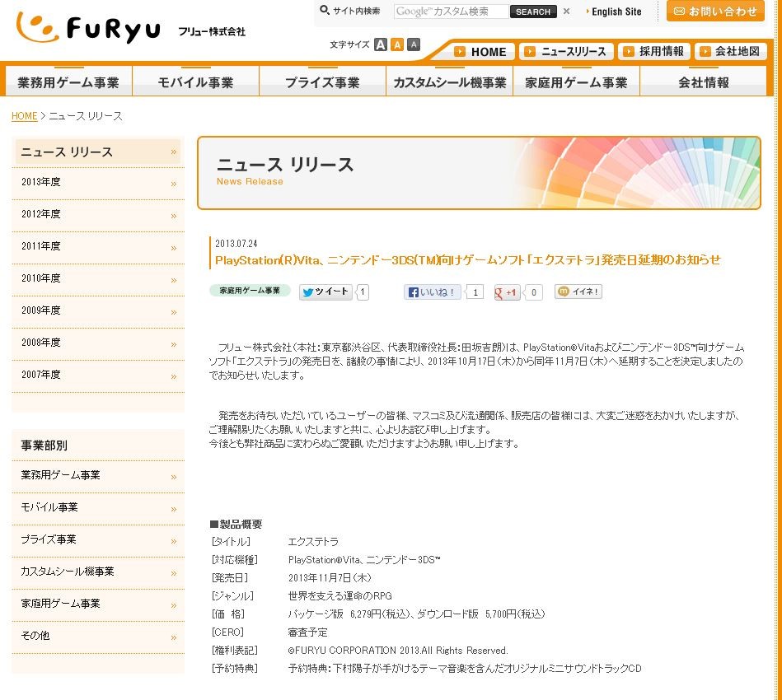Screen dimensions: 782x700
Task: Open 業務用ゲーム事業 in main navigation
Action: [x=68, y=82]
